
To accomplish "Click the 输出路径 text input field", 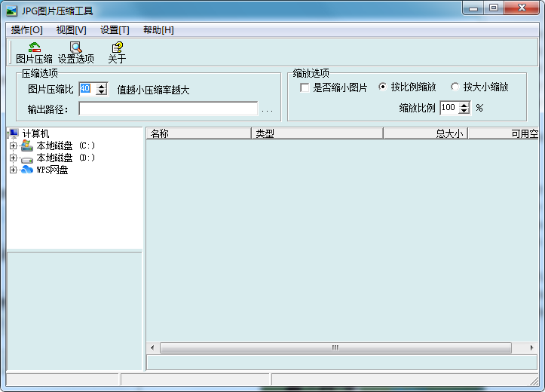I will click(167, 109).
